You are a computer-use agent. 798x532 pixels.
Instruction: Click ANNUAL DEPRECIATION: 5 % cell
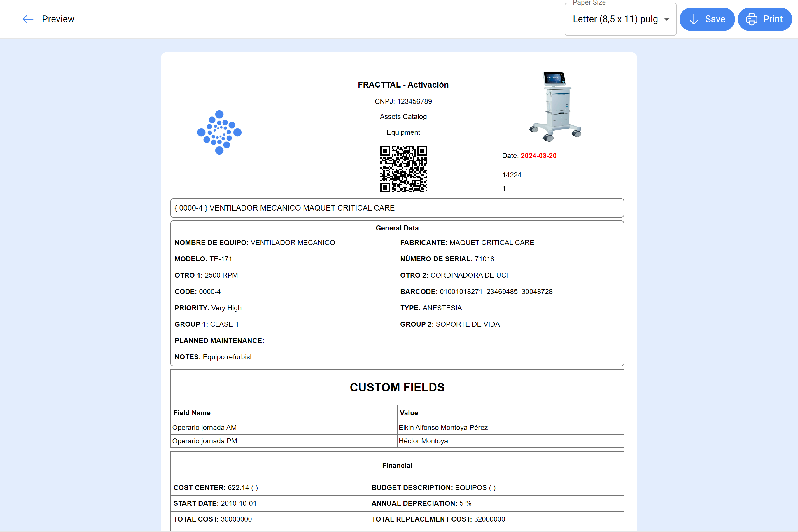tap(496, 503)
